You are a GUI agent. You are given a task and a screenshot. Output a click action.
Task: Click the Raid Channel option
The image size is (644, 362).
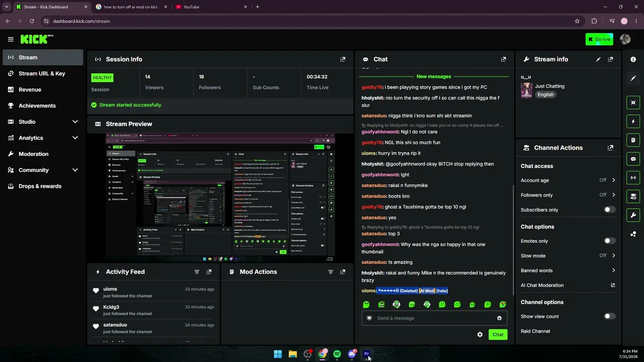(535, 331)
